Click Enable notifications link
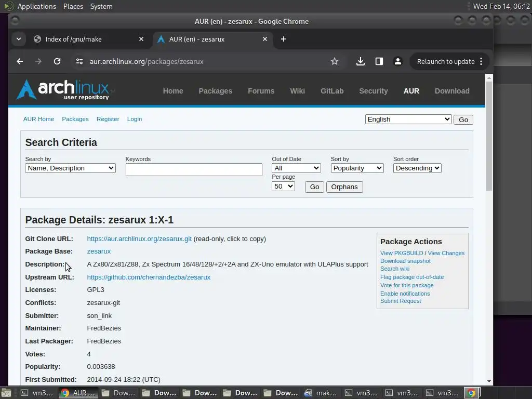Screen dimensions: 532x399 tap(405, 294)
